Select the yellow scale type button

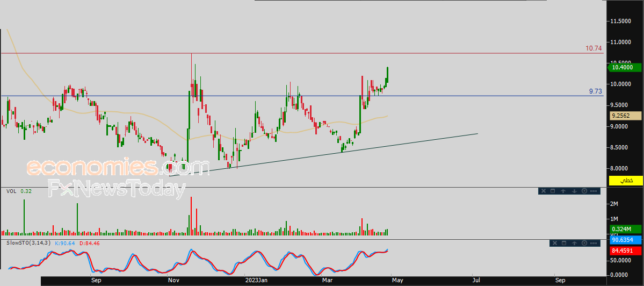pos(626,181)
